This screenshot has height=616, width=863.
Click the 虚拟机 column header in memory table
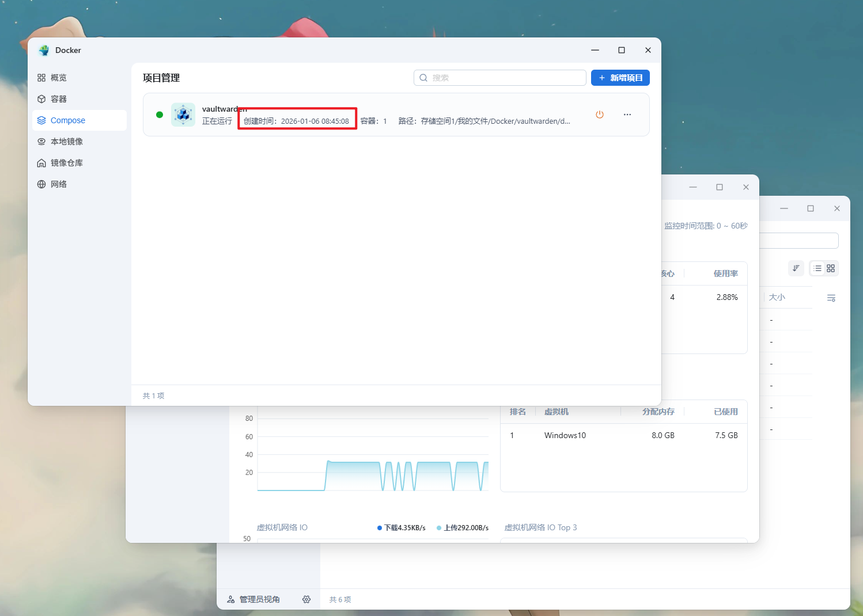[x=557, y=412]
